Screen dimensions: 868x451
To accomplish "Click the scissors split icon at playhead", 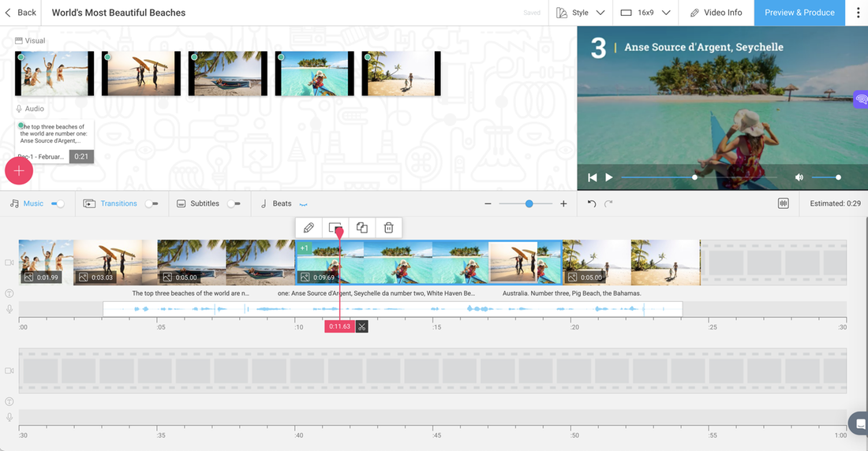I will (361, 326).
